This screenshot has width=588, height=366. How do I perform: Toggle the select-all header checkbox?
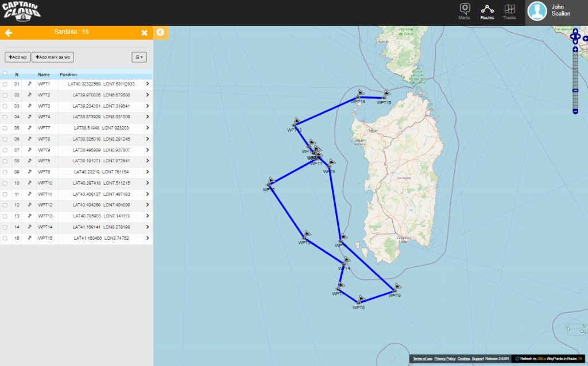(5, 73)
